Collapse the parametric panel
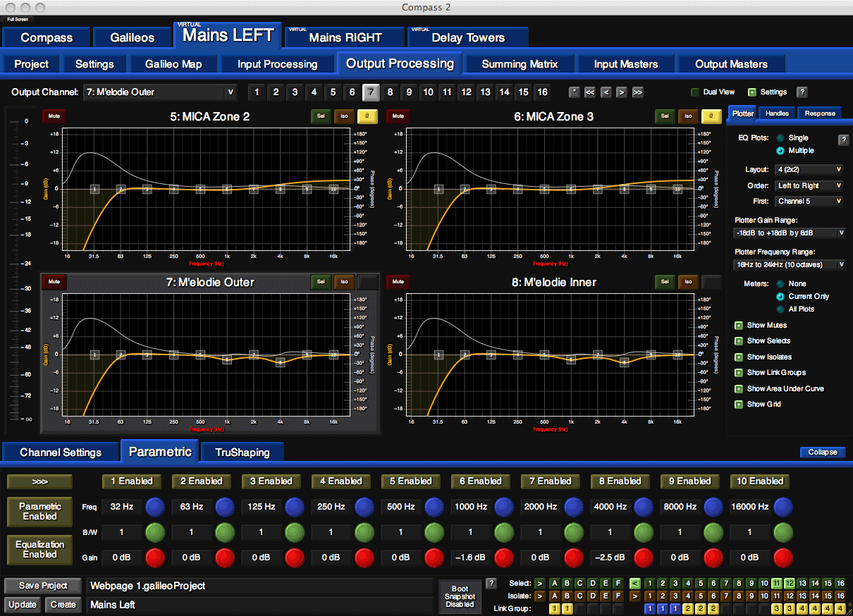Screen dimensions: 853x616 point(823,452)
